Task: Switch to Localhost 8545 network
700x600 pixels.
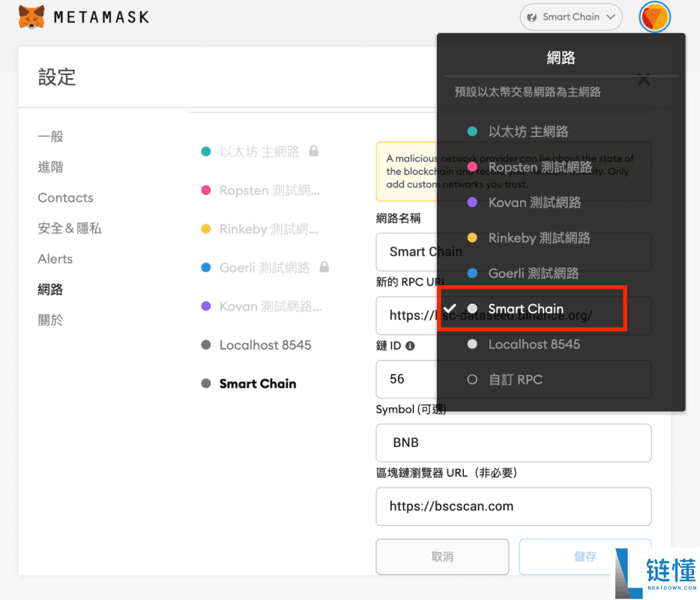Action: tap(534, 344)
